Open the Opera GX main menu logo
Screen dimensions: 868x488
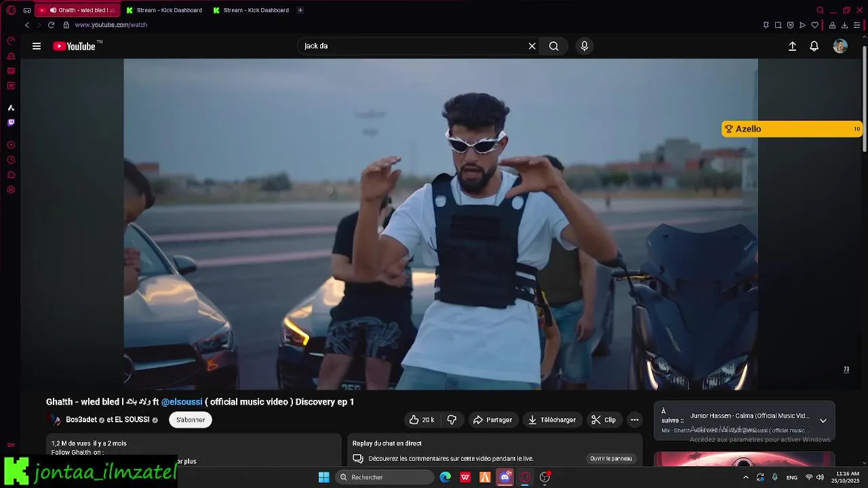click(11, 10)
